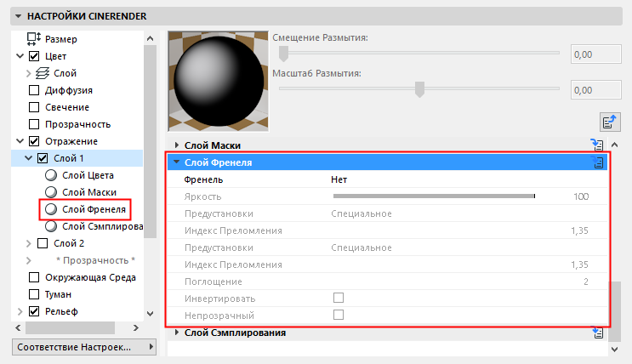The image size is (632, 364).
Task: Click the Масштаб Размытия value field
Action: [x=595, y=90]
